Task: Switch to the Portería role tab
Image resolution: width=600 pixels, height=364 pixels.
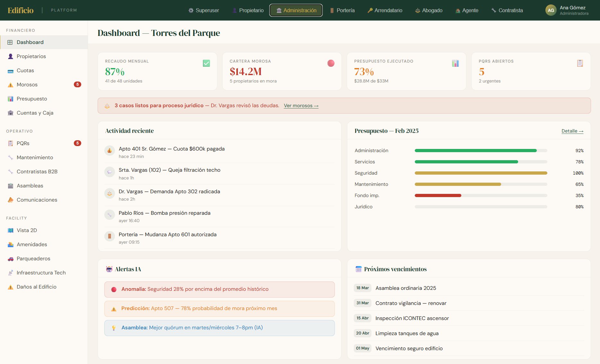Action: 342,10
